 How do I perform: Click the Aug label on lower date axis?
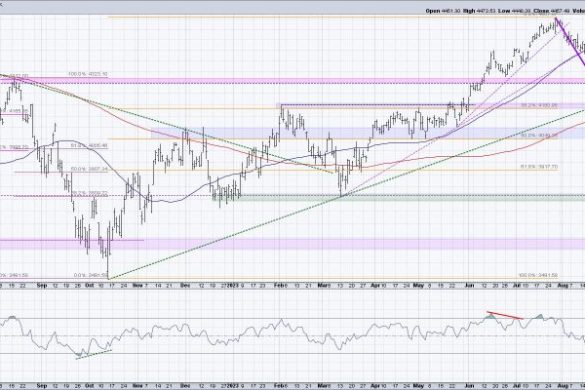(561, 385)
